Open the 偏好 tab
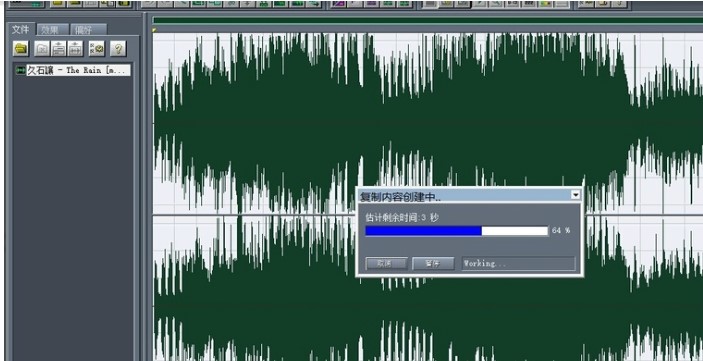Screen dimensions: 703x361 pyautogui.click(x=89, y=30)
